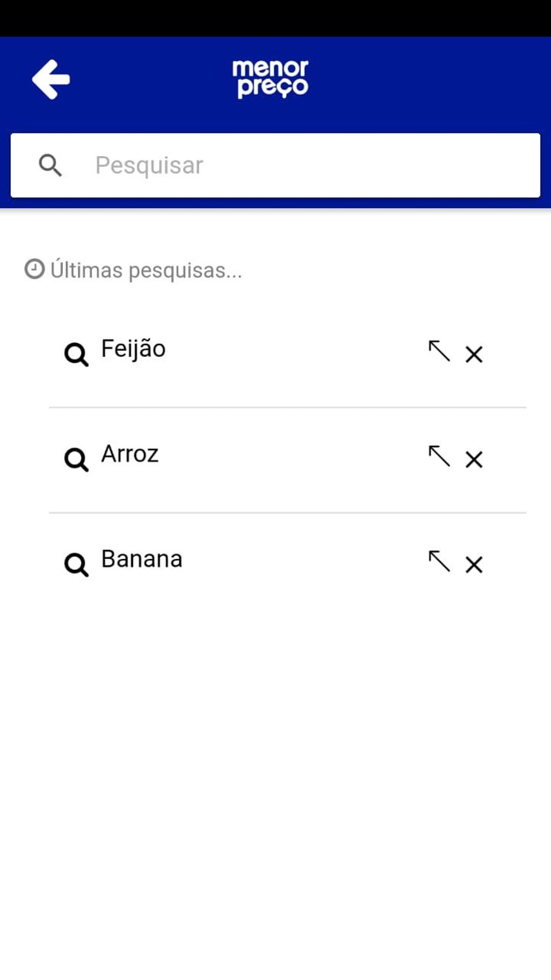Viewport: 551px width, 980px height.
Task: Insert Feijão into search using arrow icon
Action: [x=439, y=351]
